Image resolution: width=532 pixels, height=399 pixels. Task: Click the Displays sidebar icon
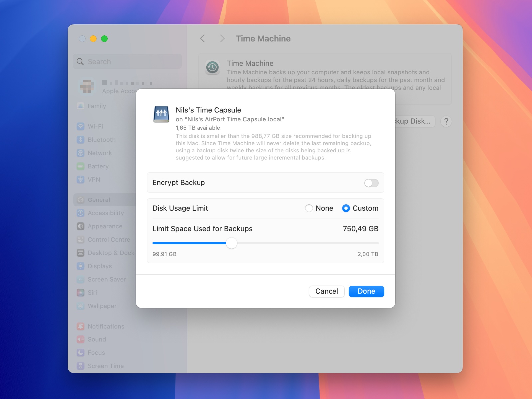tap(81, 266)
